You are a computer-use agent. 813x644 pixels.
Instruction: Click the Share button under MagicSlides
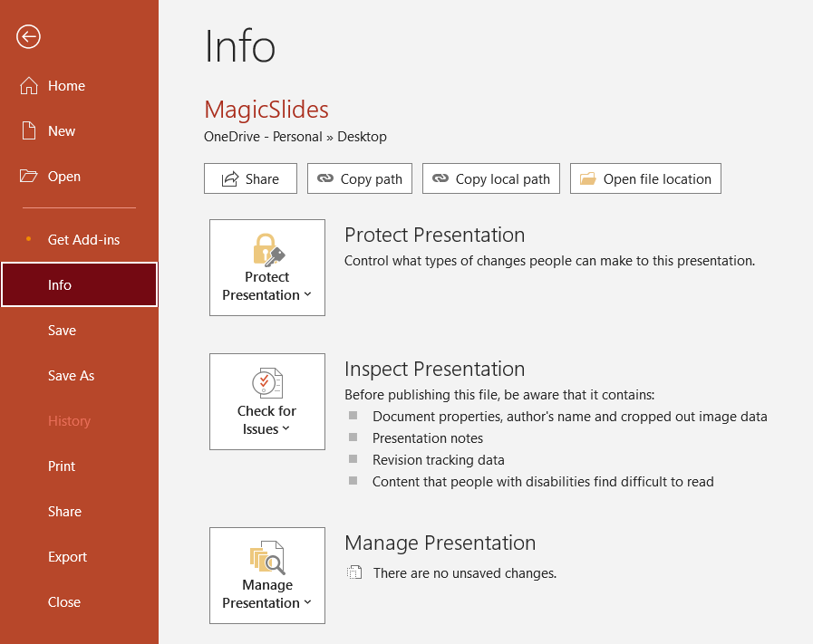point(250,178)
